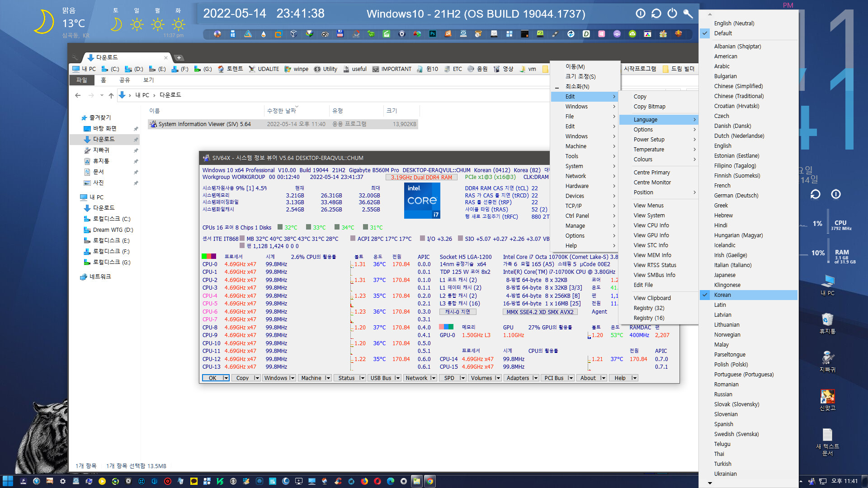Select the 신맞고 desktop icon
This screenshot has height=488, width=868.
(x=828, y=400)
